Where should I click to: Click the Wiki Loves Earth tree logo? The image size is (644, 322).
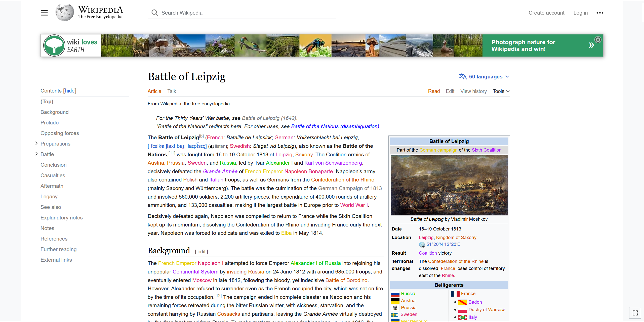point(54,45)
